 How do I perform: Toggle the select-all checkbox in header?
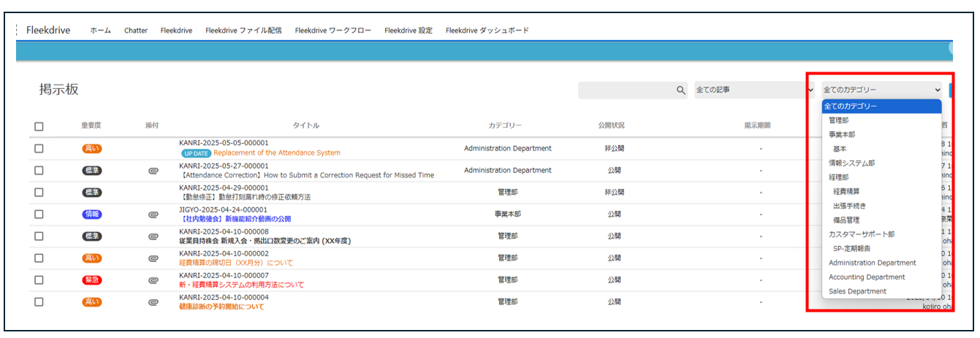tap(39, 126)
